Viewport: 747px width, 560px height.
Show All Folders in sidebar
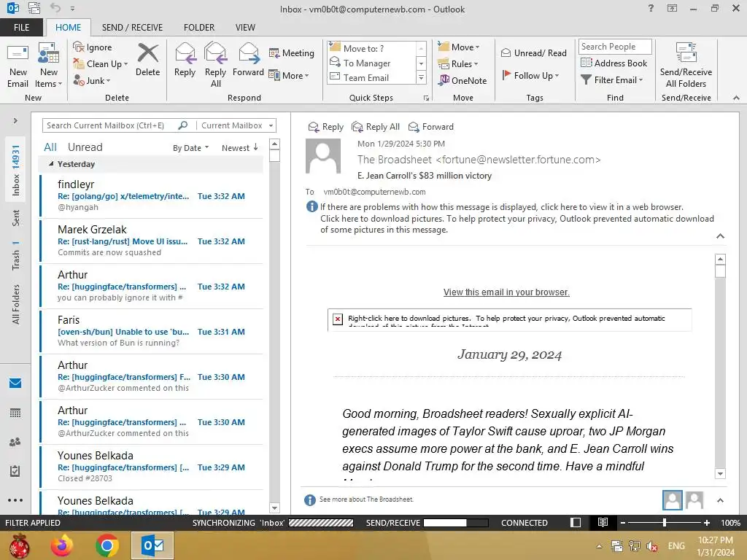pos(16,304)
